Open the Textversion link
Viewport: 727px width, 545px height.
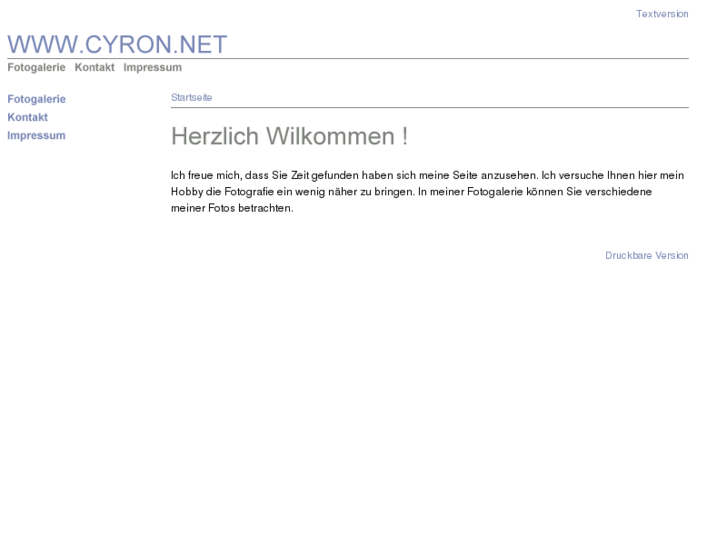click(662, 14)
